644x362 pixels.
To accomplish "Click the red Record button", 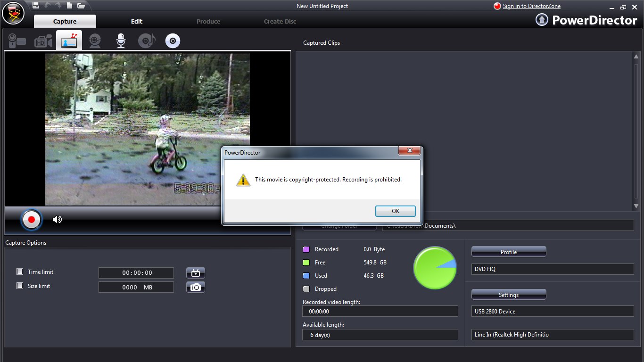I will click(32, 219).
